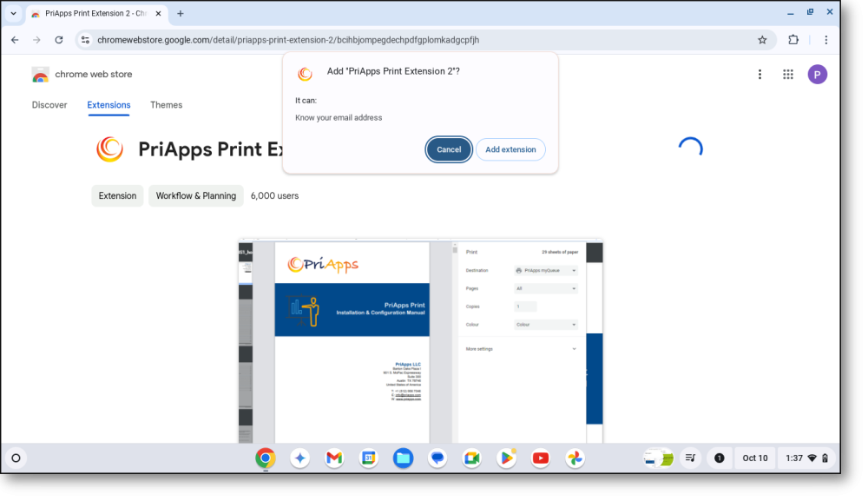Open the quick settings at 1:37 clock
Viewport: 868px width, 501px height.
[806, 458]
